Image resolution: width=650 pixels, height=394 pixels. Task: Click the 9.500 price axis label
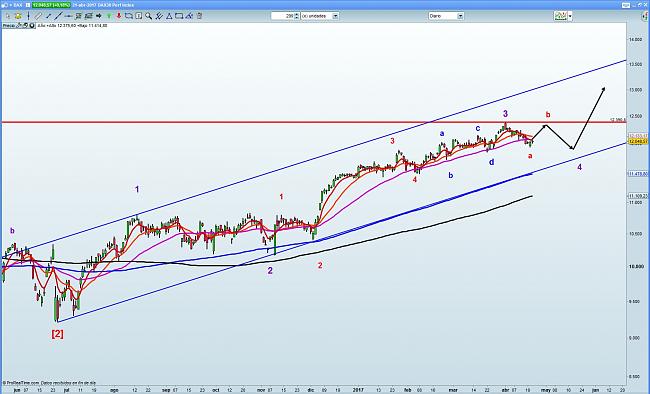click(x=635, y=302)
